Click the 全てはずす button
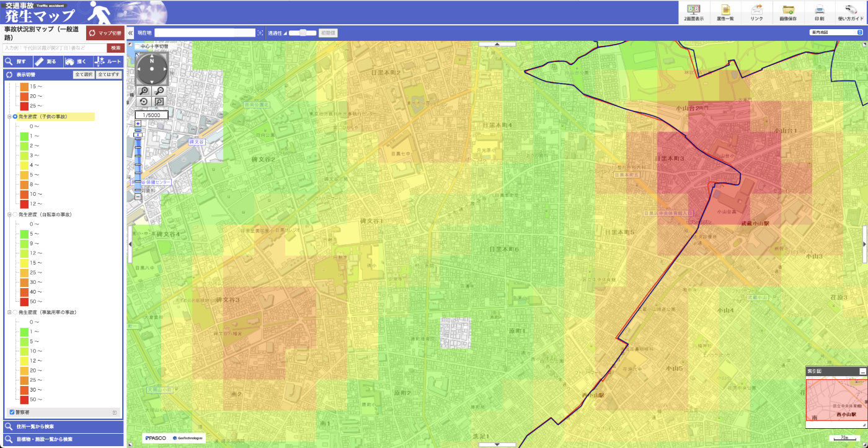 pos(108,74)
